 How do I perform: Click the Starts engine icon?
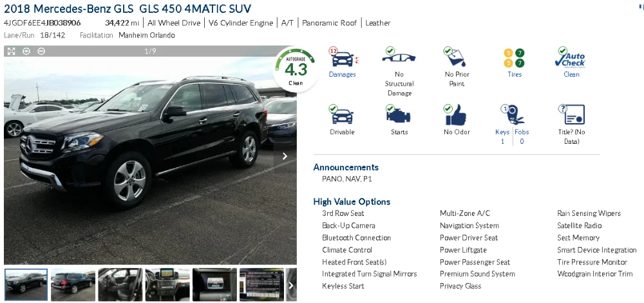pyautogui.click(x=398, y=114)
